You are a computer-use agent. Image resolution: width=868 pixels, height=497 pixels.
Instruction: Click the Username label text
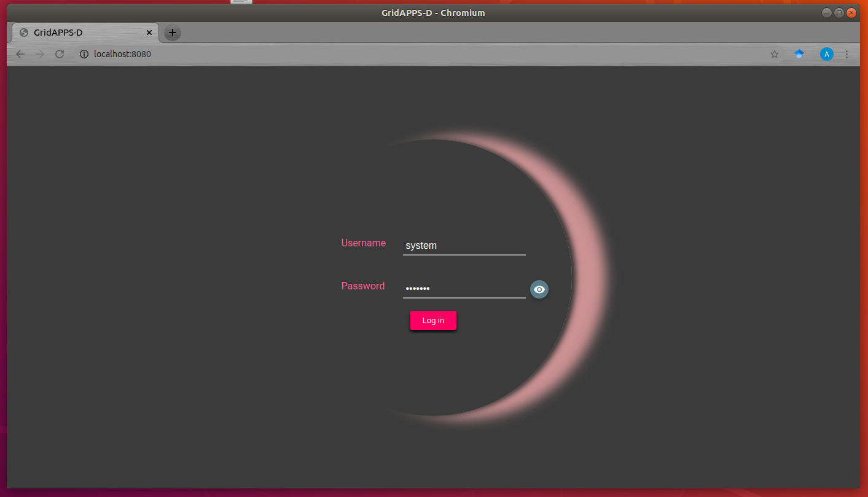(364, 243)
